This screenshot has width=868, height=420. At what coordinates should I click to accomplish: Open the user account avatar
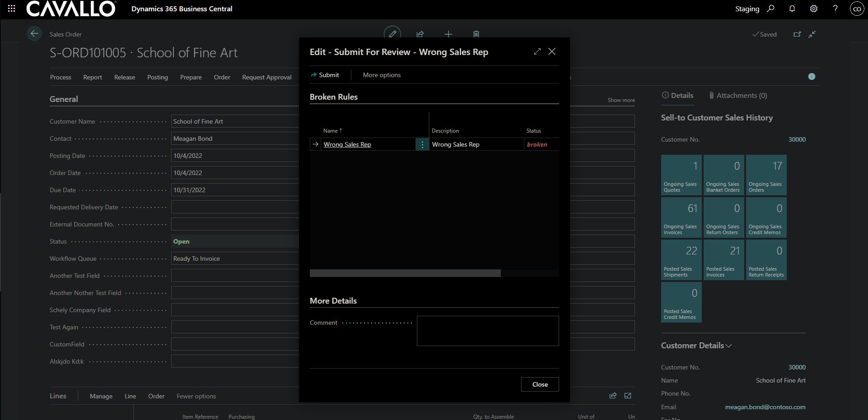tap(857, 9)
